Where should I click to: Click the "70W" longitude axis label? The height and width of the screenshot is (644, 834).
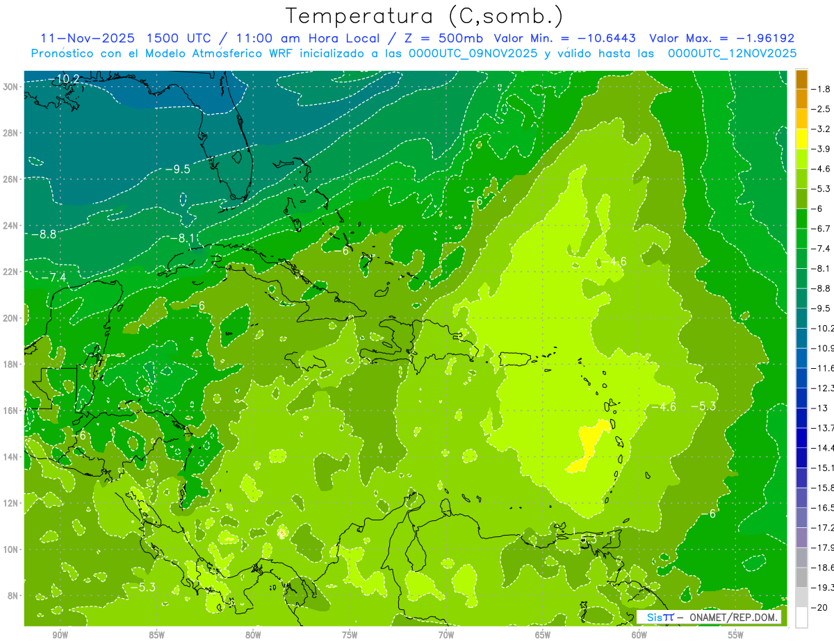(446, 635)
